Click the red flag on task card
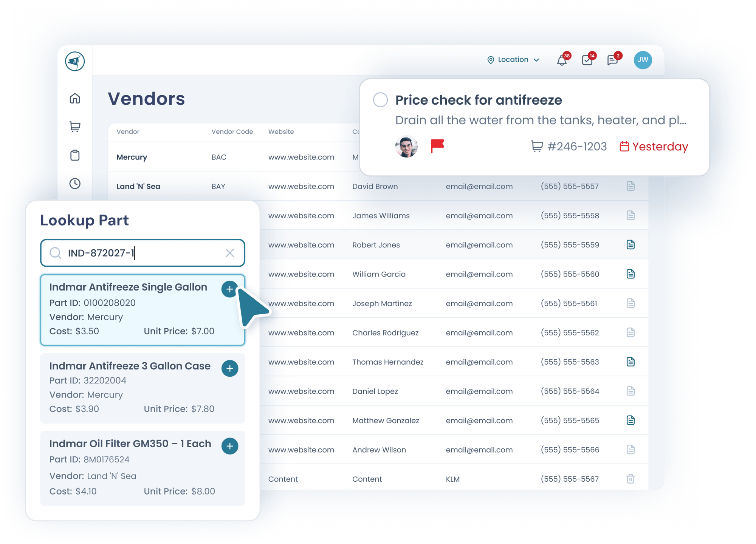756x544 pixels. pos(437,146)
